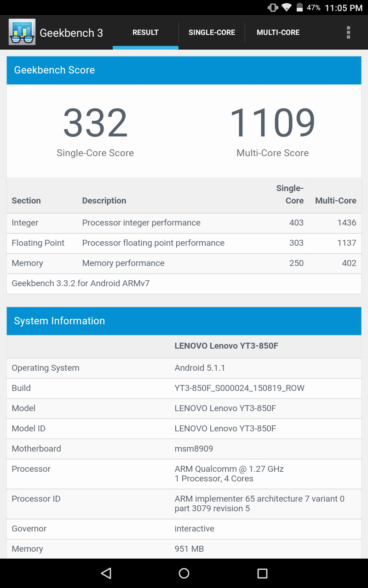Viewport: 368px width, 588px height.
Task: Tap the System Information section header
Action: [x=184, y=321]
